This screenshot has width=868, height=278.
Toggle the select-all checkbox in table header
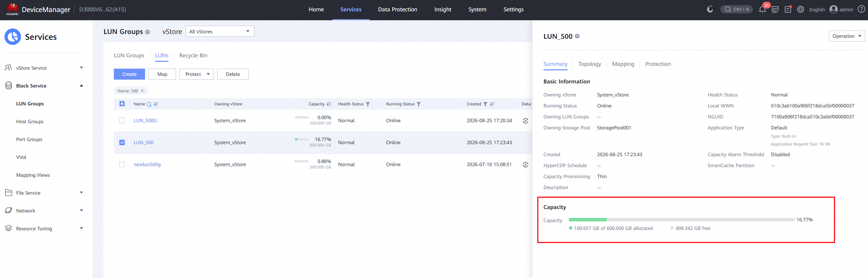pyautogui.click(x=122, y=104)
